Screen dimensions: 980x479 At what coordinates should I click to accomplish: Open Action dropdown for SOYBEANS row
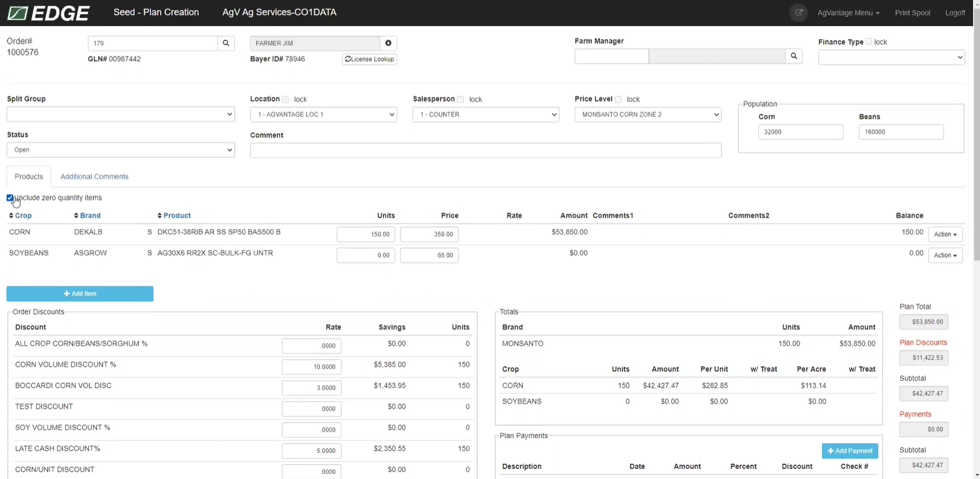click(945, 255)
